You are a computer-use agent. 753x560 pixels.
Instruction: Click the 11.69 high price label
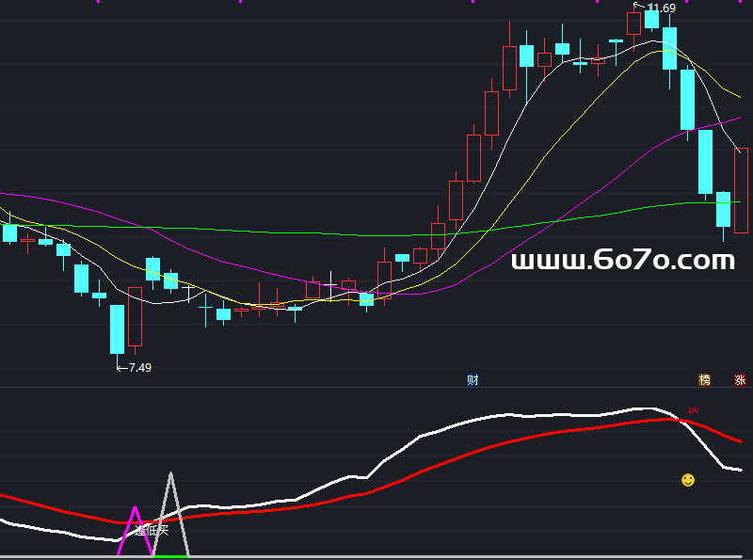pyautogui.click(x=661, y=8)
